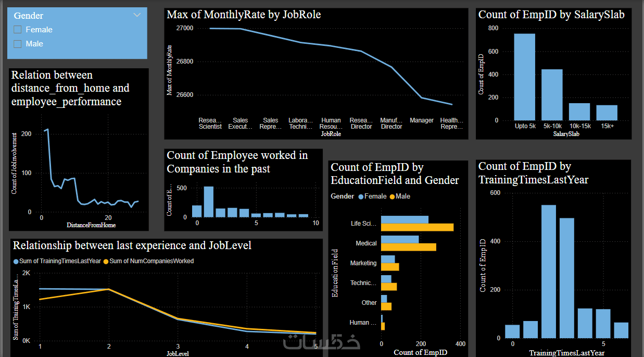Check the Female gender checkbox
The height and width of the screenshot is (357, 644).
coord(17,30)
